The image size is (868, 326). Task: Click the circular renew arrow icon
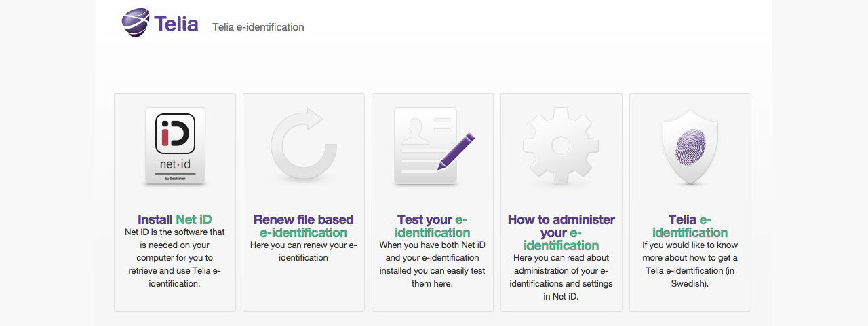pyautogui.click(x=303, y=146)
